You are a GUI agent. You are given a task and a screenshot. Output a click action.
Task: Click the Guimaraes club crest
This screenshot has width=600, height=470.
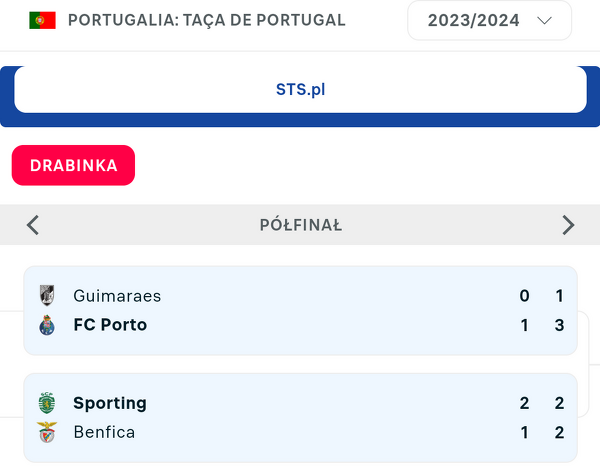pyautogui.click(x=47, y=295)
